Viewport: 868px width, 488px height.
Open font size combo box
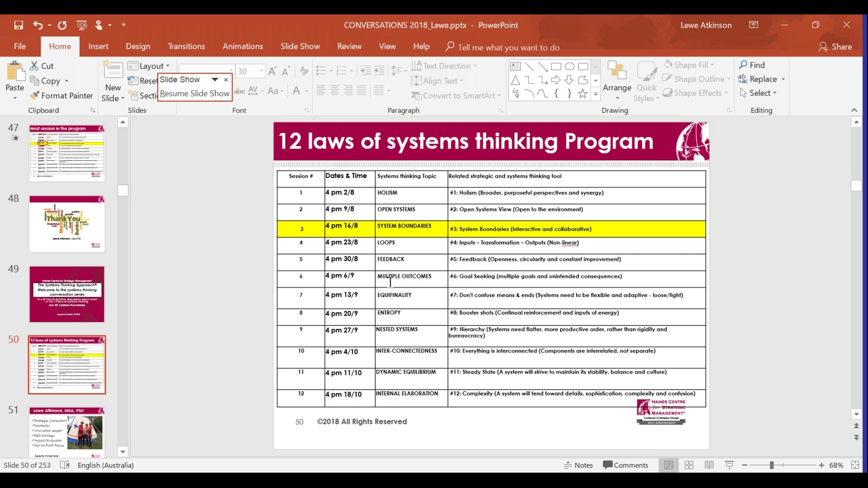250,71
